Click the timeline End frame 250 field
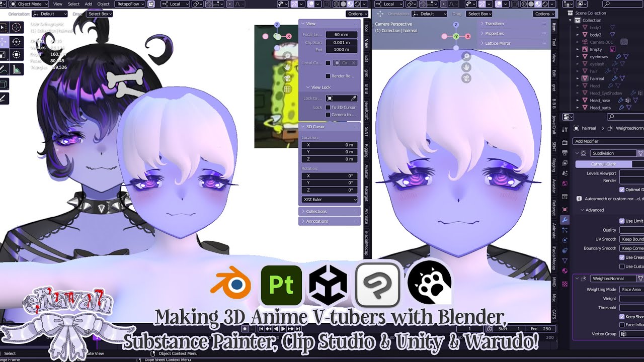The width and height of the screenshot is (644, 362). click(x=541, y=329)
